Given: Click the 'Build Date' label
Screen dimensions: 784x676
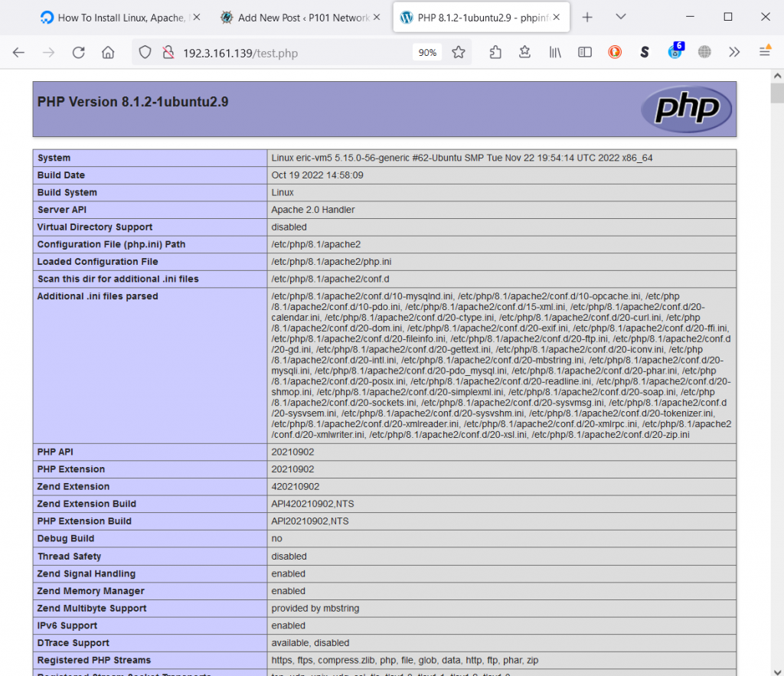Looking at the screenshot, I should click(x=61, y=175).
